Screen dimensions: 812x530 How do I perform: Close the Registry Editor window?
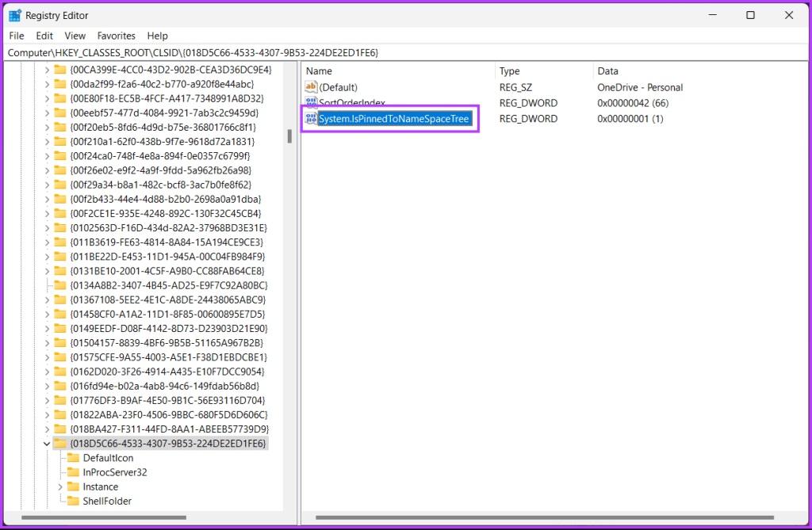789,15
